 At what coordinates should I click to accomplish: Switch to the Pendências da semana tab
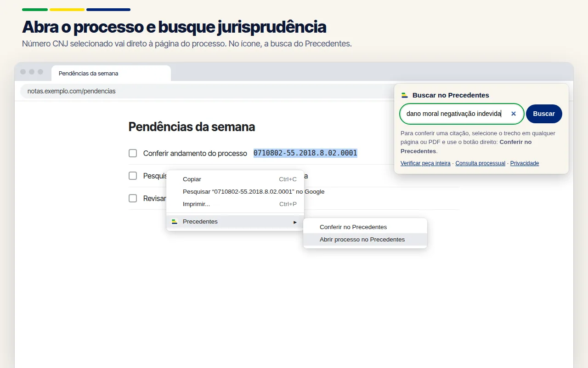[x=111, y=74]
